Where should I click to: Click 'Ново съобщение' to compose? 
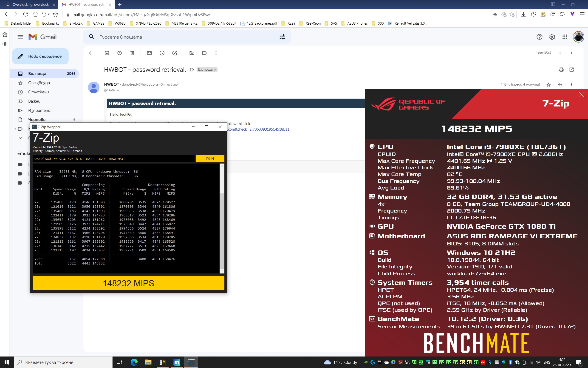click(x=40, y=57)
